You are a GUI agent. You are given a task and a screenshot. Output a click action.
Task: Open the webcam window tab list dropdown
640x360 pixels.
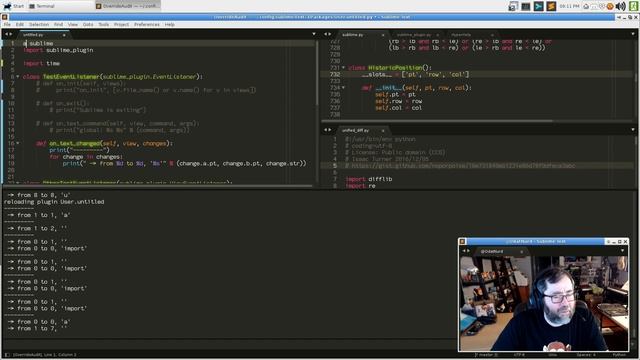[x=622, y=251]
